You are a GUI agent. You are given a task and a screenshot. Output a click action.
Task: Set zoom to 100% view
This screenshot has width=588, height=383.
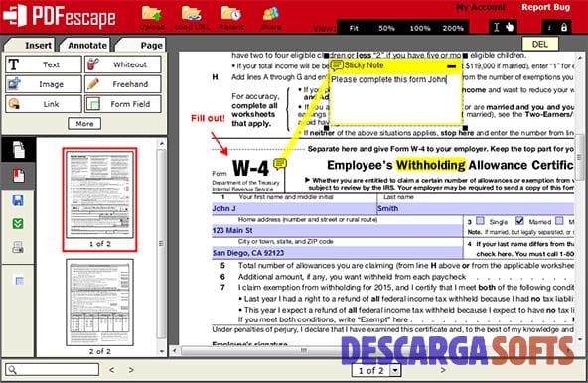(x=420, y=28)
